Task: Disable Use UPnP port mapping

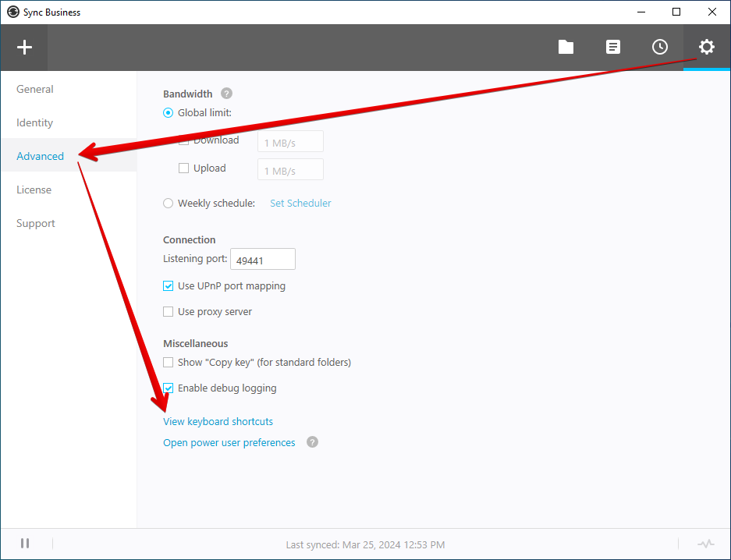Action: tap(168, 285)
